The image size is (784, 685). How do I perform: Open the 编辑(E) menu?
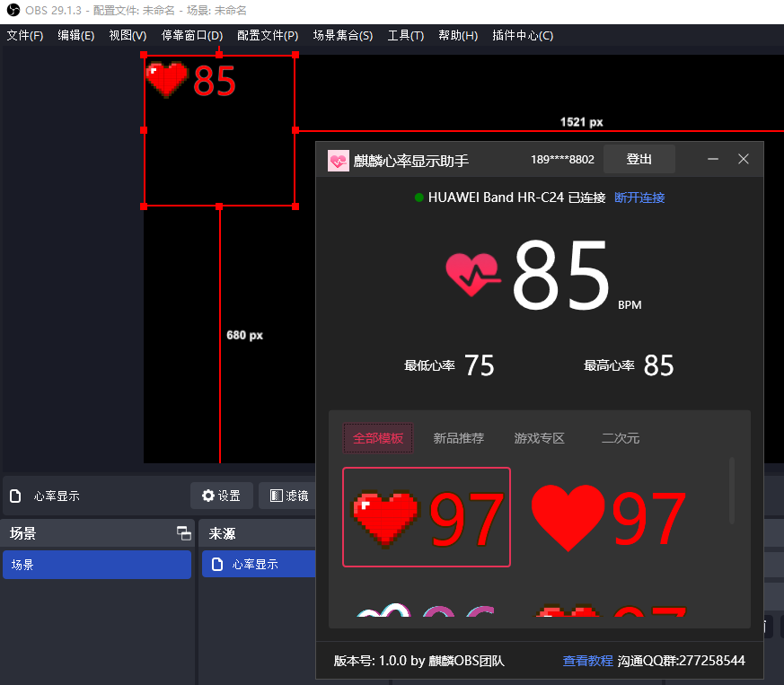coord(76,36)
